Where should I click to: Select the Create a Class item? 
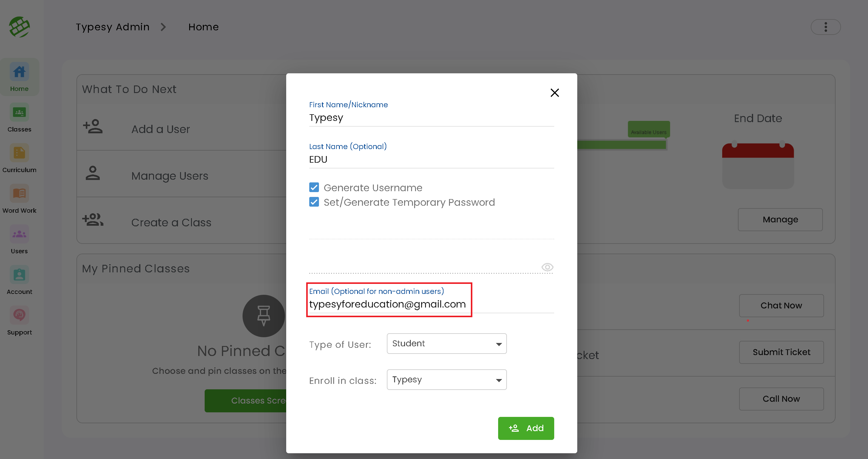pos(182,220)
